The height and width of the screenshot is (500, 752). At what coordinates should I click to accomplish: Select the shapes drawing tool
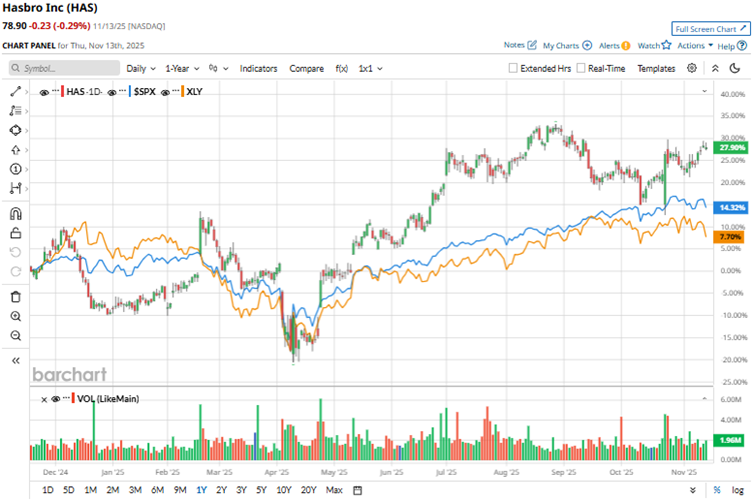coord(15,130)
